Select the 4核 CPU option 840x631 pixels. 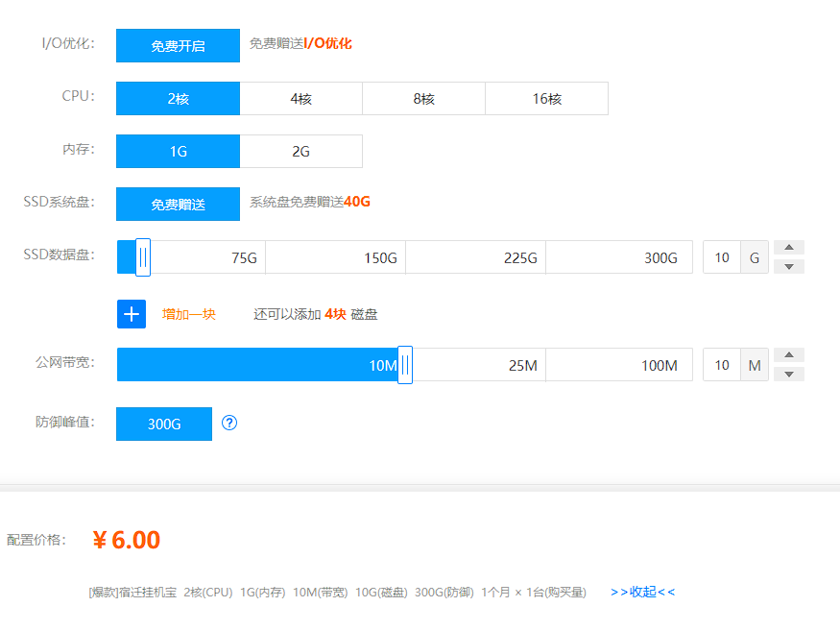point(300,99)
